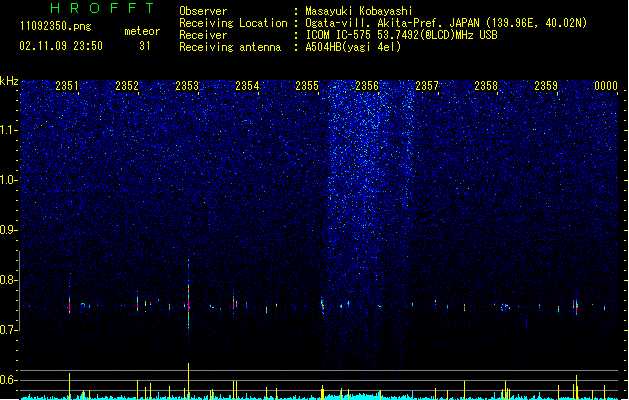Image resolution: width=629 pixels, height=400 pixels.
Task: Click the 2354 time label
Action: 247,85
